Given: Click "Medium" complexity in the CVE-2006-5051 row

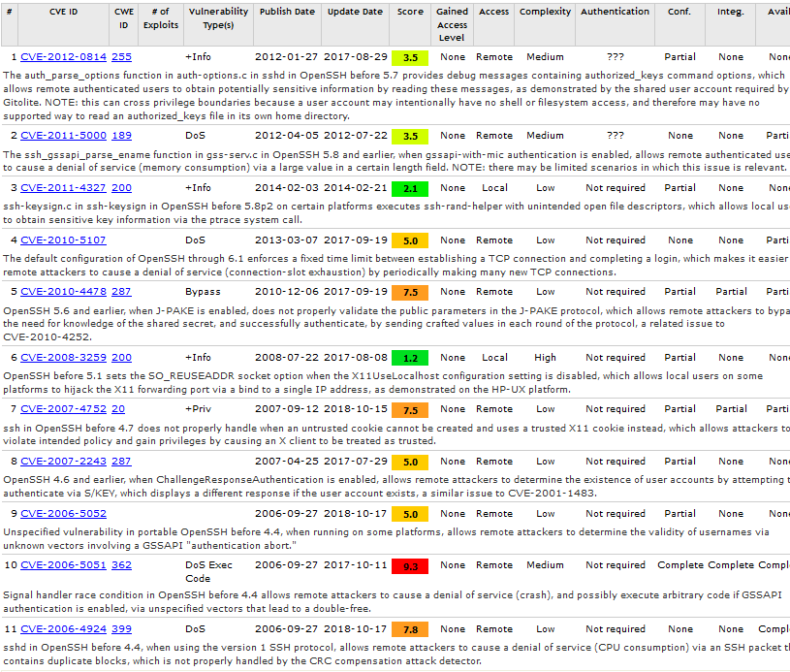Looking at the screenshot, I should (545, 565).
